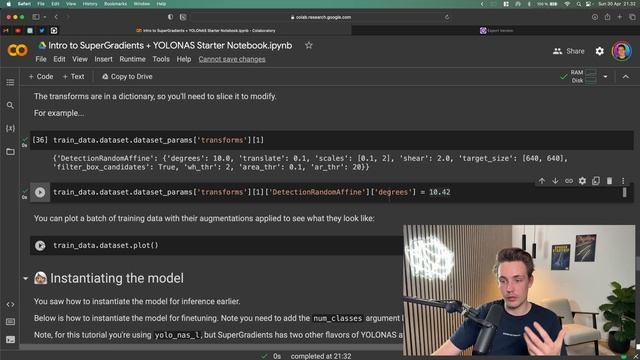
Task: Delete the selected cell with trash icon
Action: [x=609, y=181]
